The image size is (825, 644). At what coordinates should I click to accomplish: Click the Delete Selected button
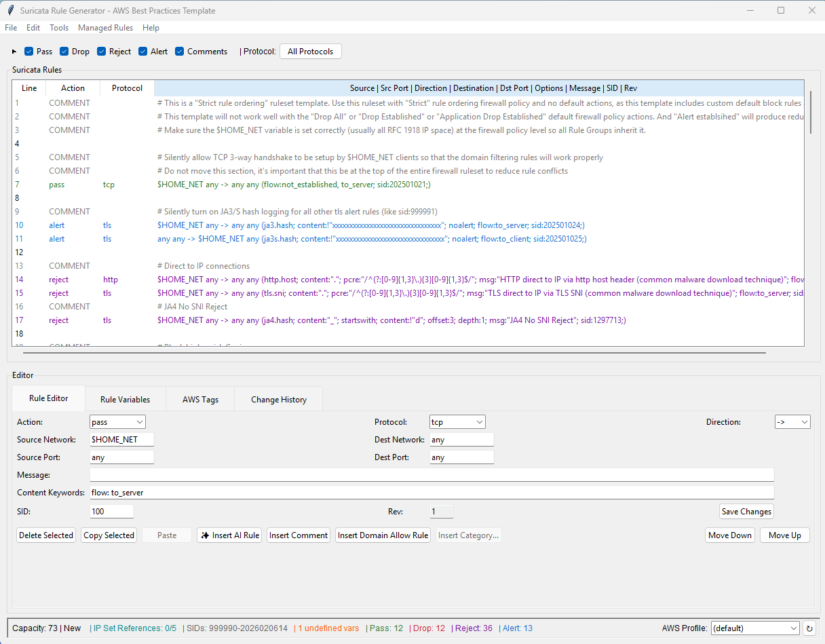pos(46,535)
